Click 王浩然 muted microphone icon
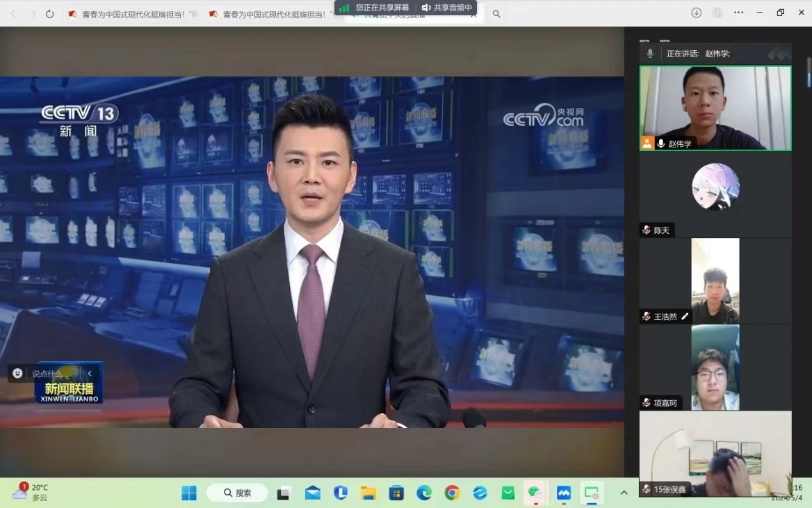Image resolution: width=812 pixels, height=508 pixels. (x=647, y=316)
